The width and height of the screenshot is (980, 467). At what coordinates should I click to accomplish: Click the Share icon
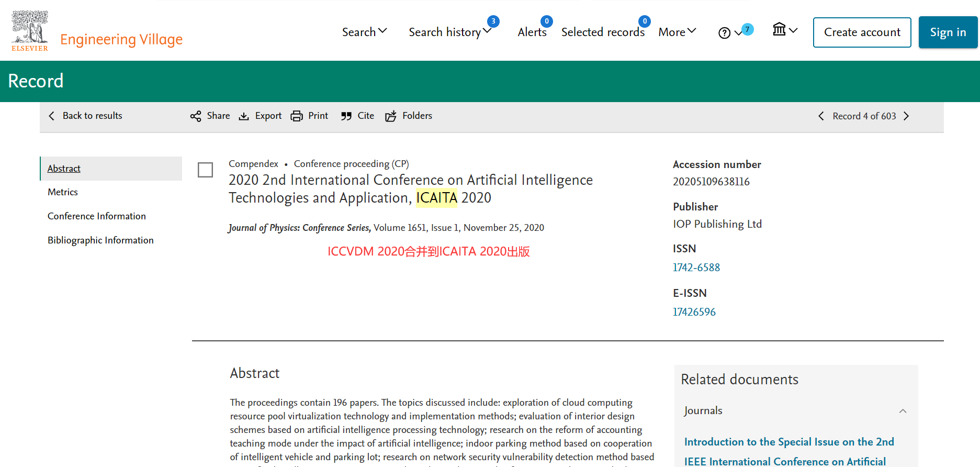196,116
